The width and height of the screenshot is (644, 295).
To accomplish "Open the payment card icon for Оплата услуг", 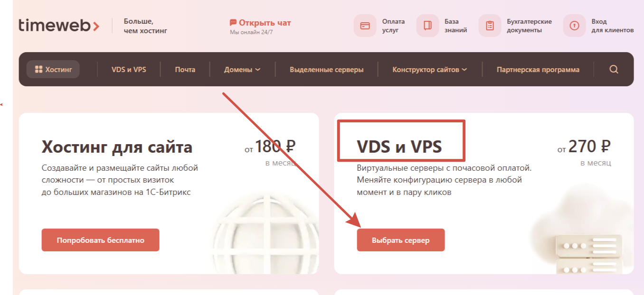I will point(365,26).
